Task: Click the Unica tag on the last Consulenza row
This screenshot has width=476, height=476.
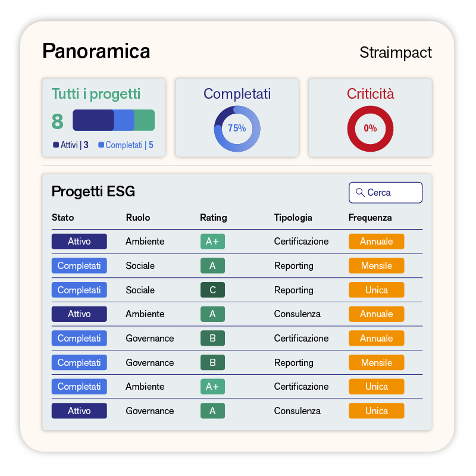Action: 377,411
